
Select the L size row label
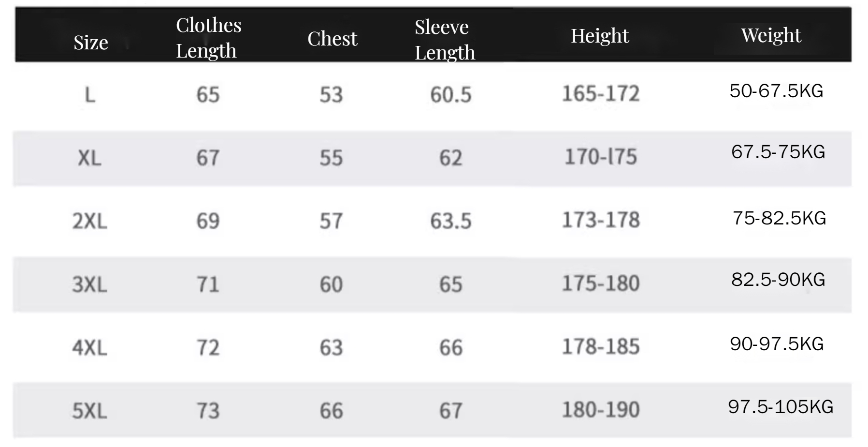[x=90, y=95]
